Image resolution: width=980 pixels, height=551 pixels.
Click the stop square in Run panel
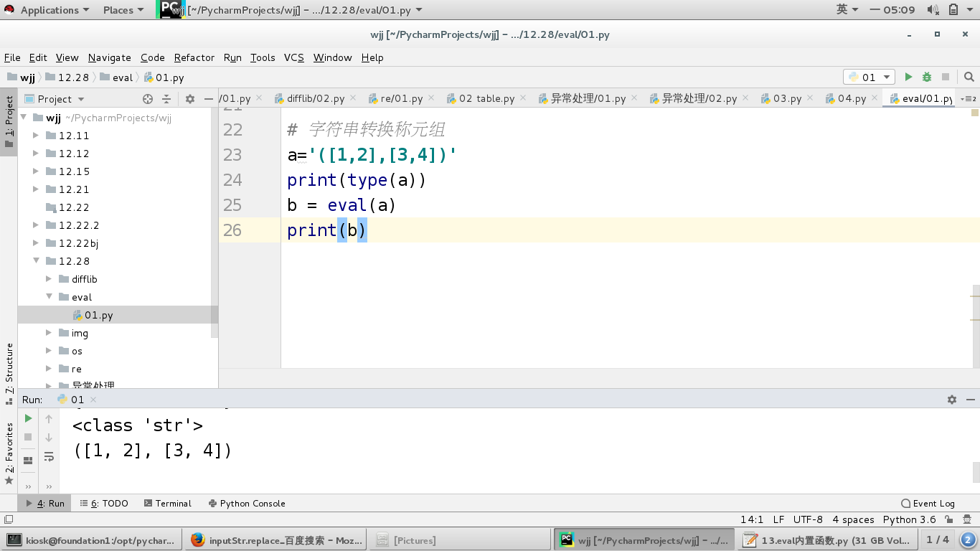click(28, 437)
